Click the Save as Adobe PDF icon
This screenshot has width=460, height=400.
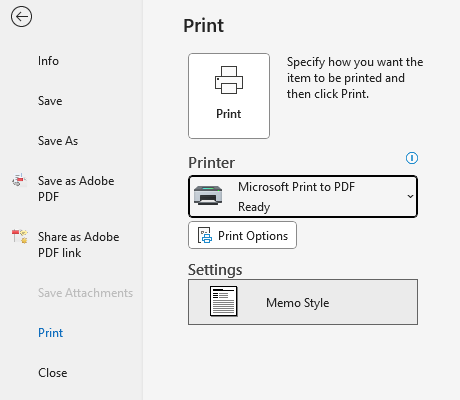click(x=19, y=180)
